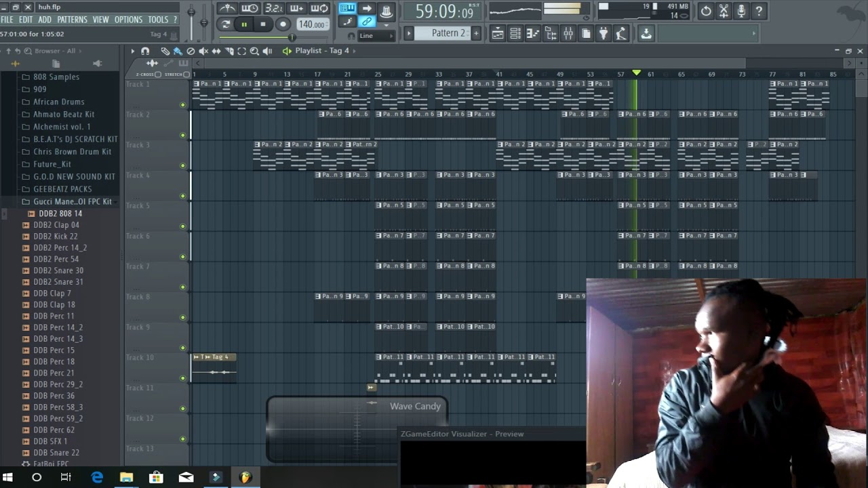Open the EDIT menu
Viewport: 868px width, 488px height.
26,20
